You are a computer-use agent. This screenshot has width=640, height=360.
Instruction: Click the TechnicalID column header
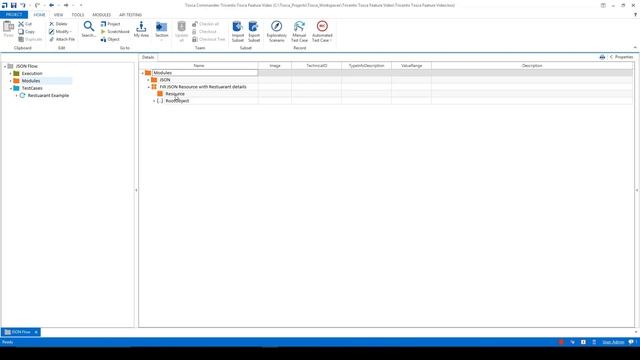coord(317,66)
